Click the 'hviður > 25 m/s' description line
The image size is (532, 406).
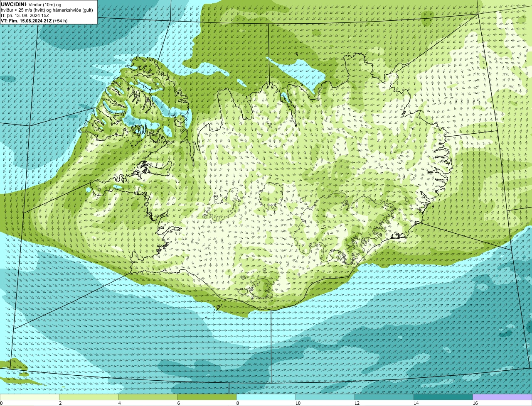tap(47, 10)
